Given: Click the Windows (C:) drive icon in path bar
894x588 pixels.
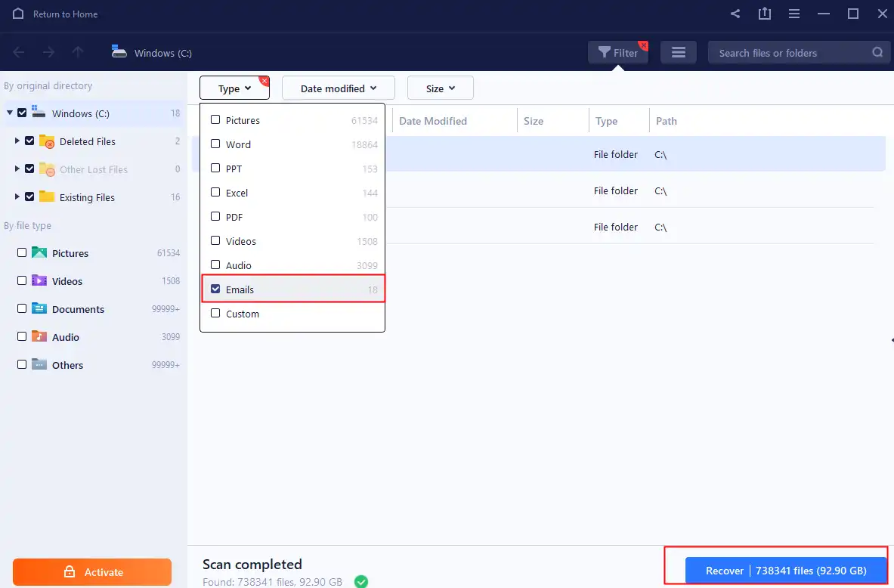Looking at the screenshot, I should 119,52.
